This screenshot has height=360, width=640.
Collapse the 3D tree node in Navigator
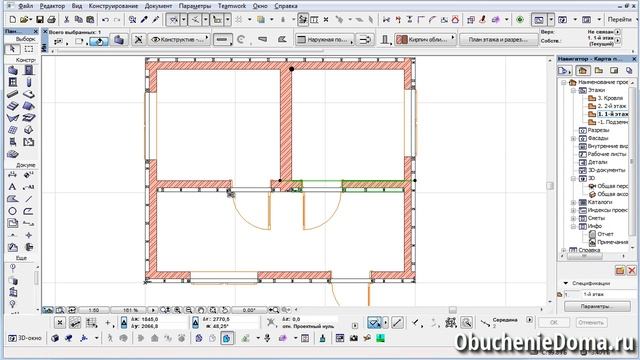pos(574,178)
